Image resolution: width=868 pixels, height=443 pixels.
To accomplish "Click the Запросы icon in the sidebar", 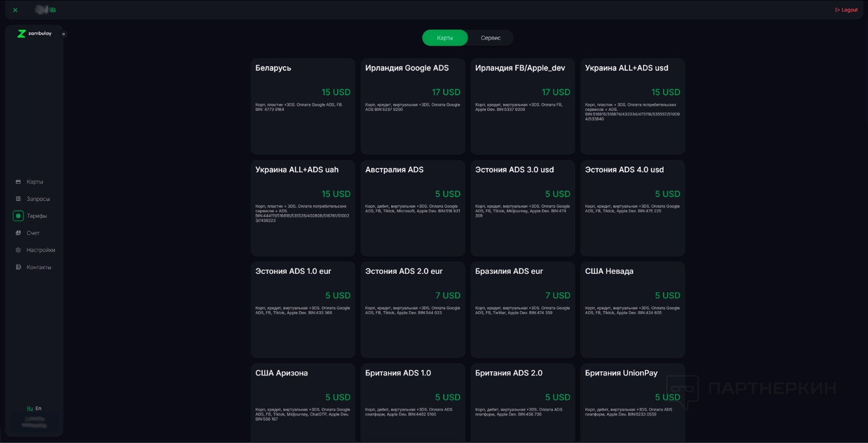I will pos(18,199).
